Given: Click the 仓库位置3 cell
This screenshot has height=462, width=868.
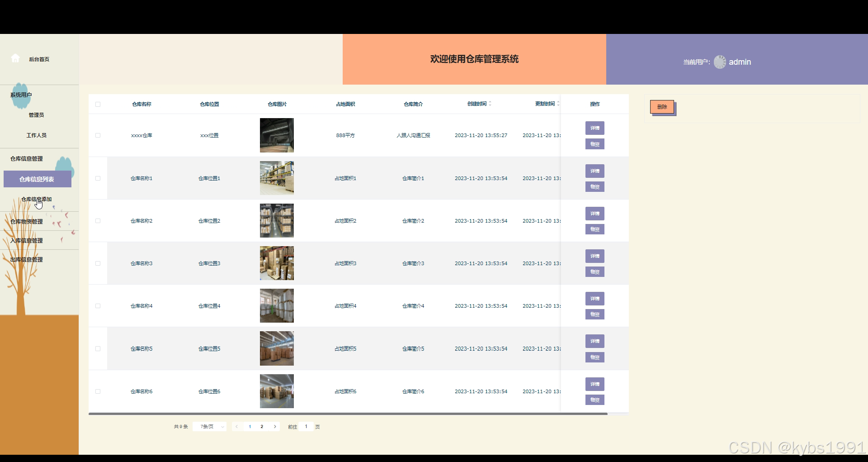Looking at the screenshot, I should [x=209, y=263].
